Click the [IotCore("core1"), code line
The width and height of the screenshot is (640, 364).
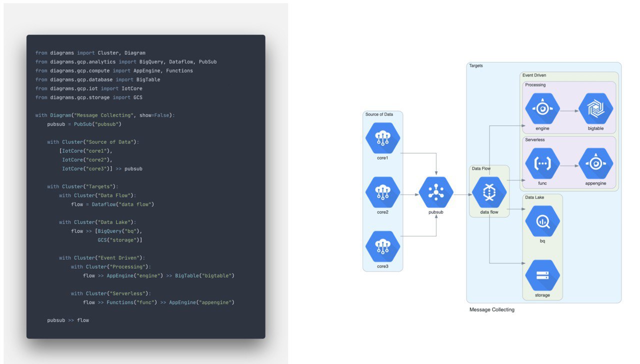pos(86,151)
